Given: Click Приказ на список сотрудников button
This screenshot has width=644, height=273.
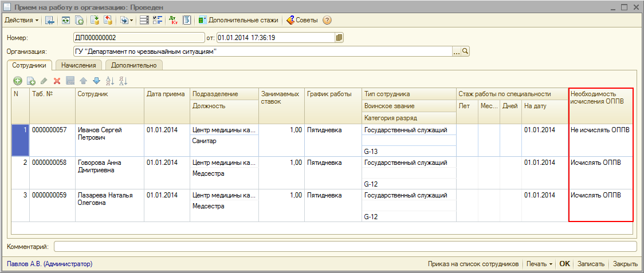Looking at the screenshot, I should coord(473,264).
